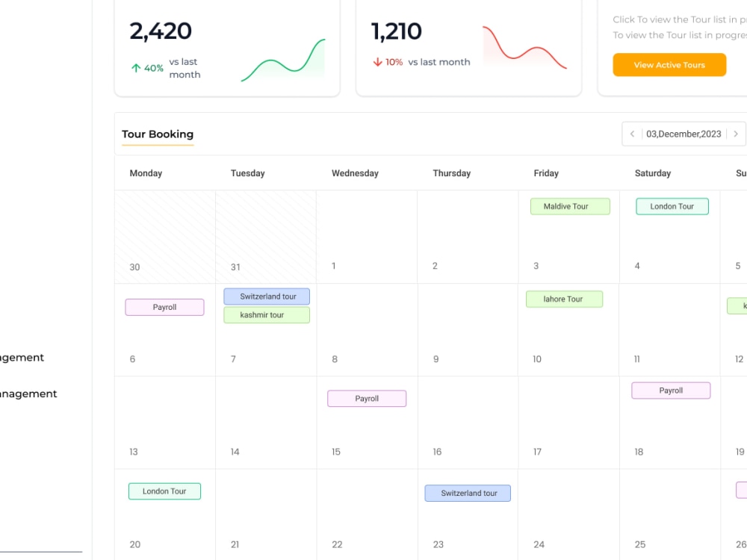
Task: Click the red downward trend chart
Action: pos(524,48)
